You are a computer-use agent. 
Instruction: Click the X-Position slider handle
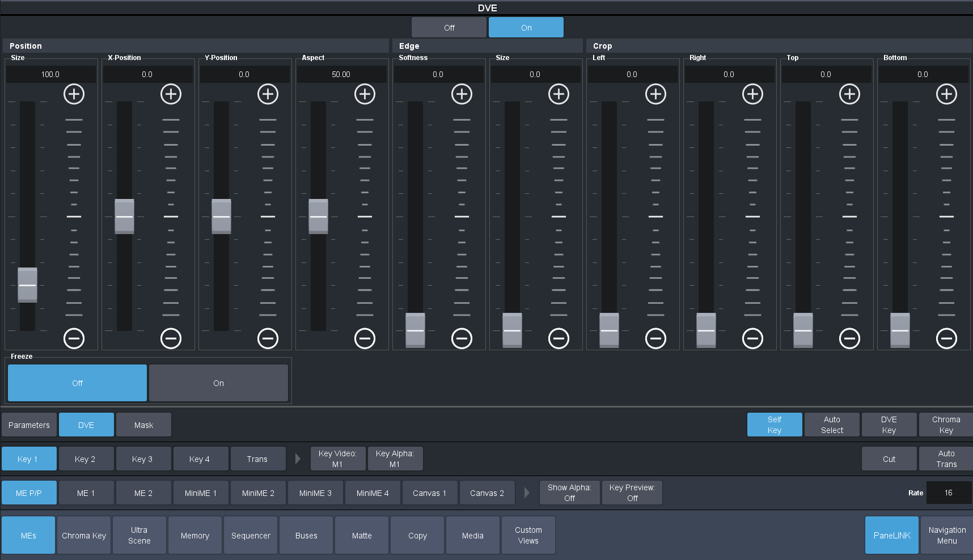coord(124,217)
